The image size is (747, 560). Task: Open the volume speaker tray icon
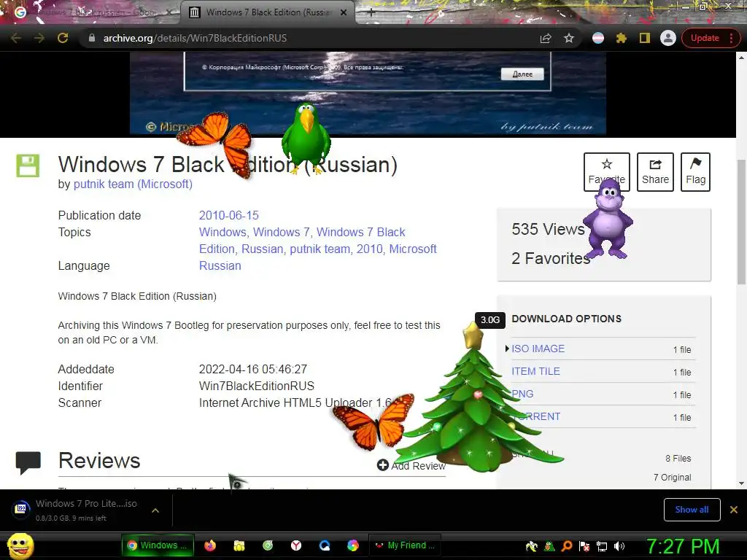(619, 546)
